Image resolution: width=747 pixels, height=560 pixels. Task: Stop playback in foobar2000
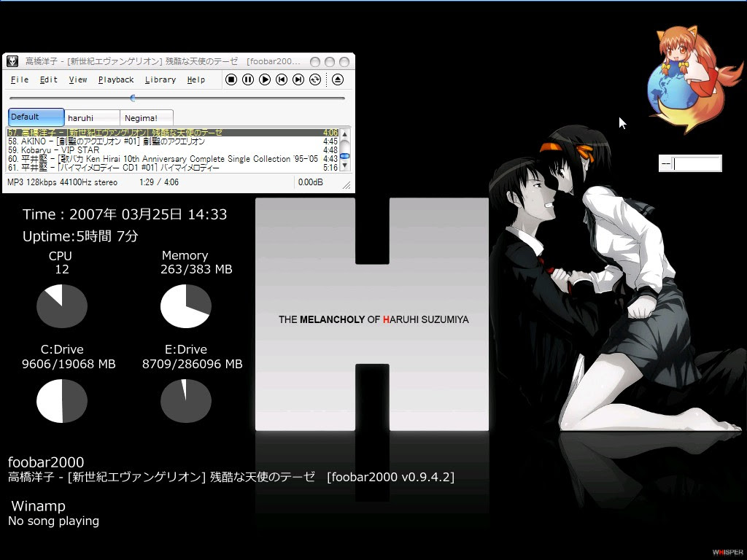(231, 79)
